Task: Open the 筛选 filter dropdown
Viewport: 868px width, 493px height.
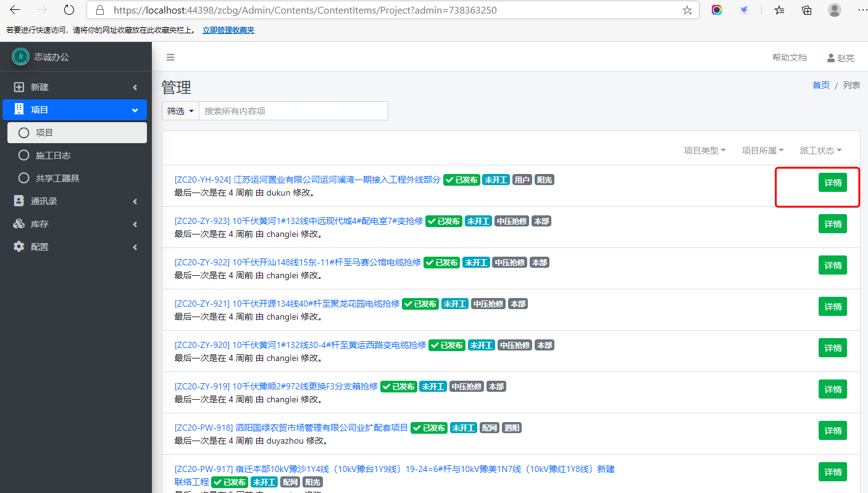Action: [x=180, y=110]
